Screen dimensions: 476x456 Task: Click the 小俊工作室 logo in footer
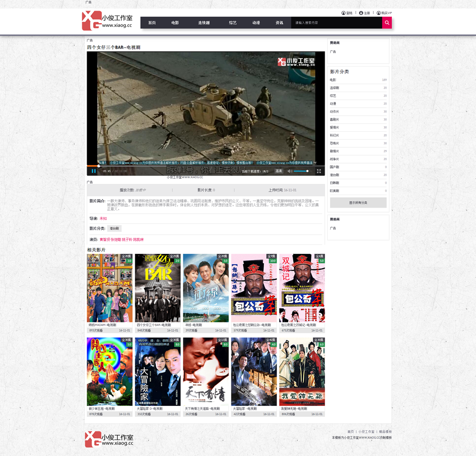[x=109, y=439]
